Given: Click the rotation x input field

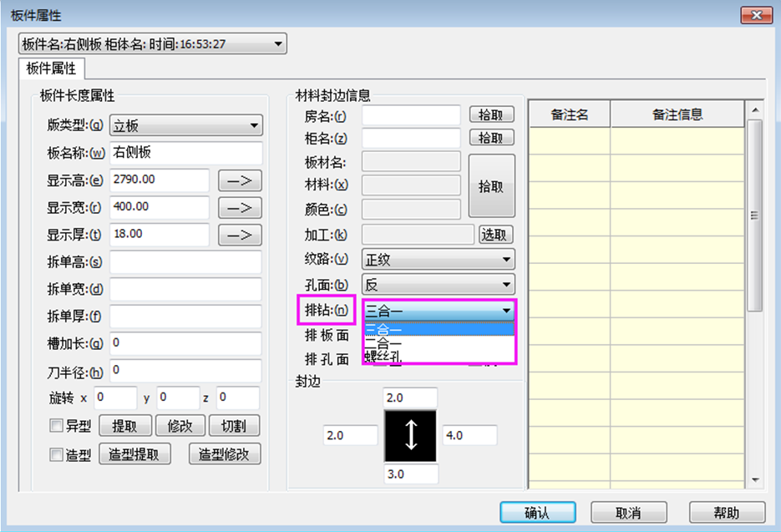Looking at the screenshot, I should point(115,398).
